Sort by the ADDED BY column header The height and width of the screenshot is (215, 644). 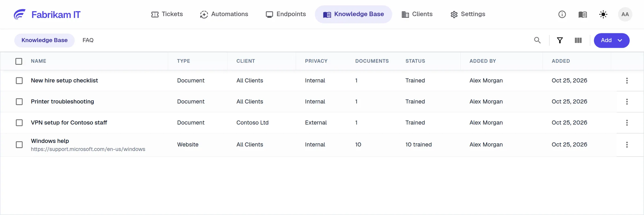(482, 61)
